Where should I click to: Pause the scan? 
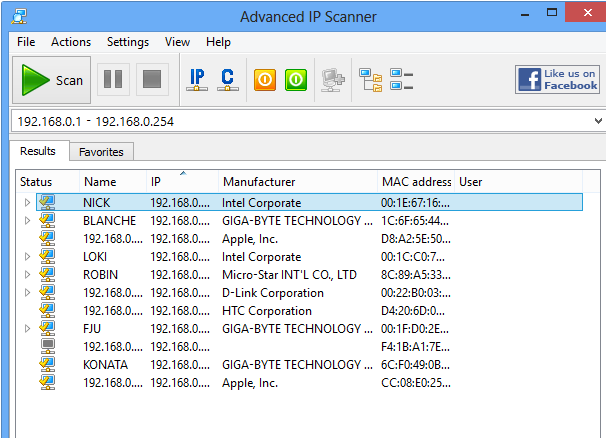click(113, 80)
